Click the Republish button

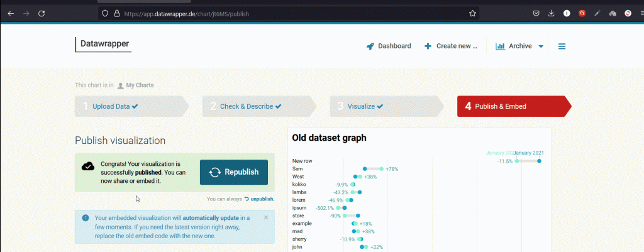tap(233, 172)
